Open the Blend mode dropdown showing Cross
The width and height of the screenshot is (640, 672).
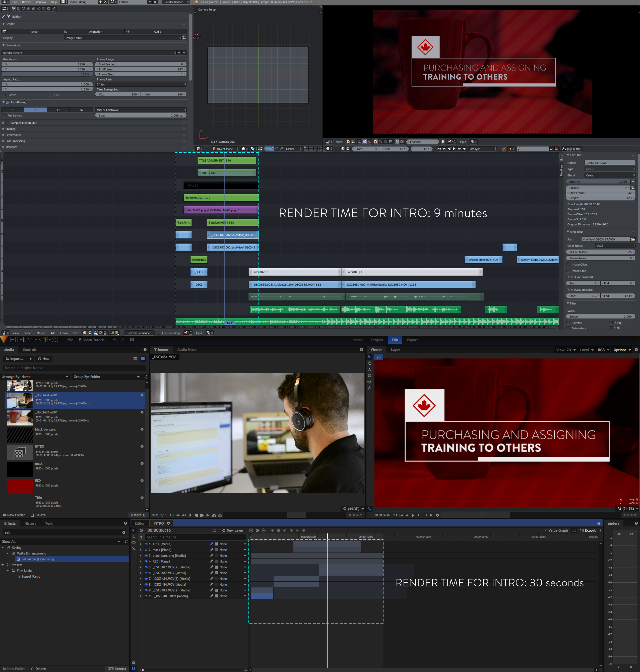pos(610,175)
